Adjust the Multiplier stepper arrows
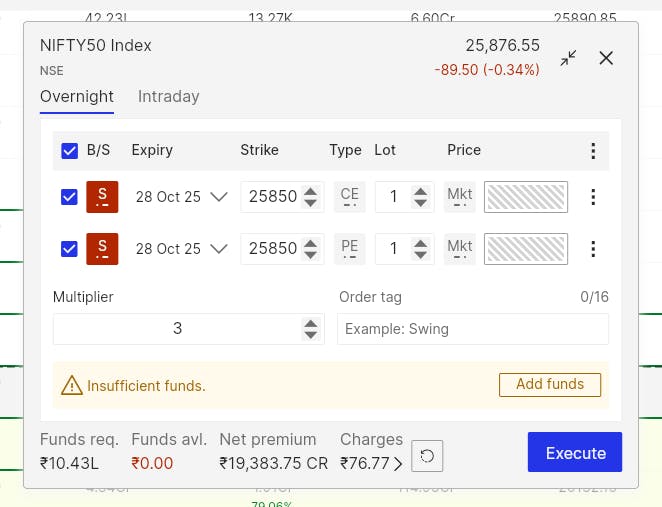The width and height of the screenshot is (662, 507). (x=311, y=329)
